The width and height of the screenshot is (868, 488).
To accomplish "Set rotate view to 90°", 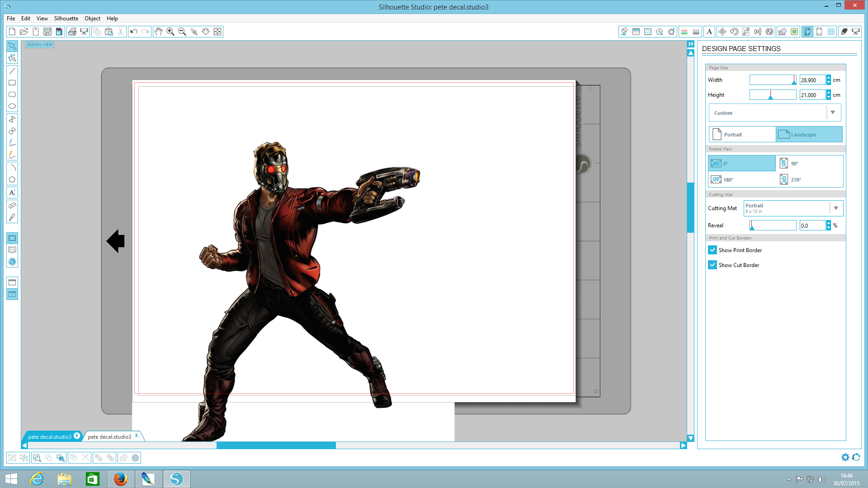I will (809, 163).
